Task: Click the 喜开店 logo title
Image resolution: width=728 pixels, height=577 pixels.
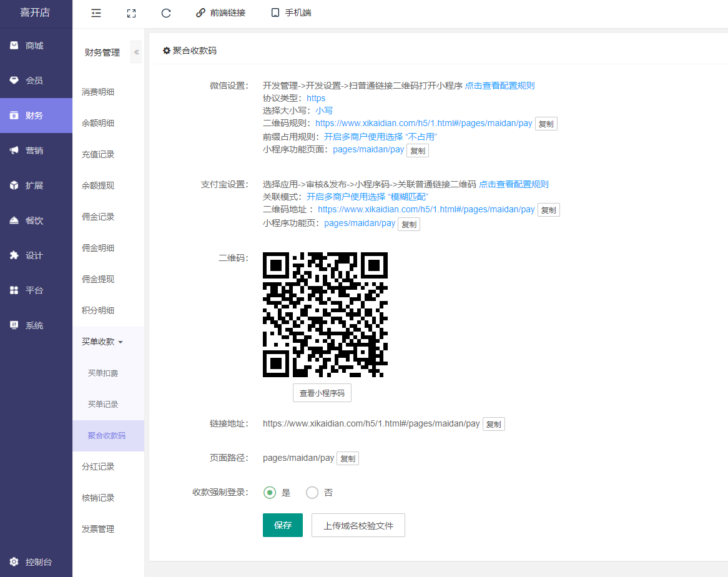Action: (35, 12)
